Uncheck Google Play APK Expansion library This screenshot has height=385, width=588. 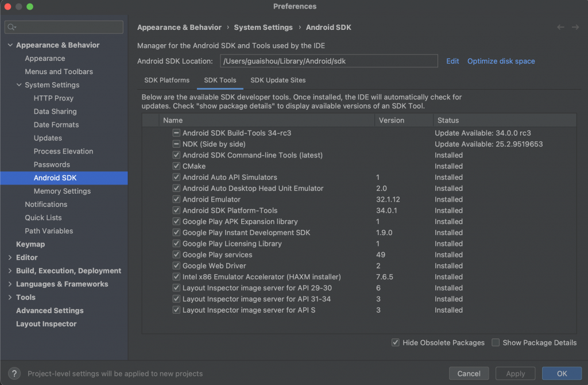pos(176,221)
